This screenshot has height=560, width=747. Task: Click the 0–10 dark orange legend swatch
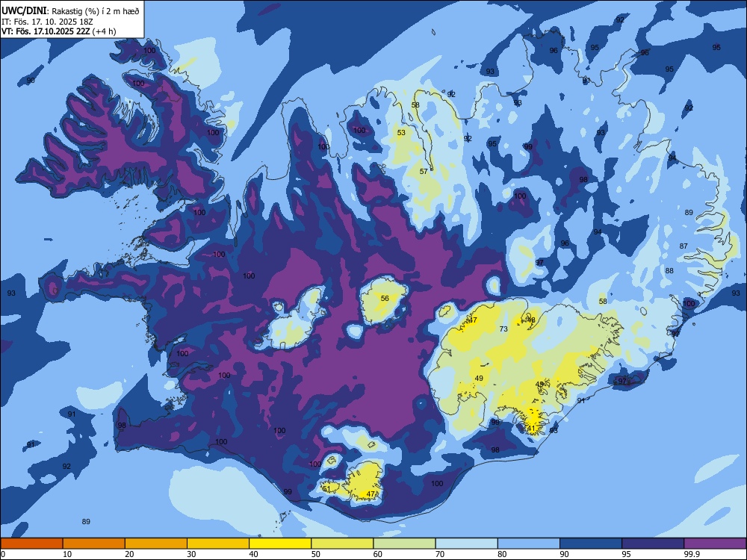click(x=31, y=544)
